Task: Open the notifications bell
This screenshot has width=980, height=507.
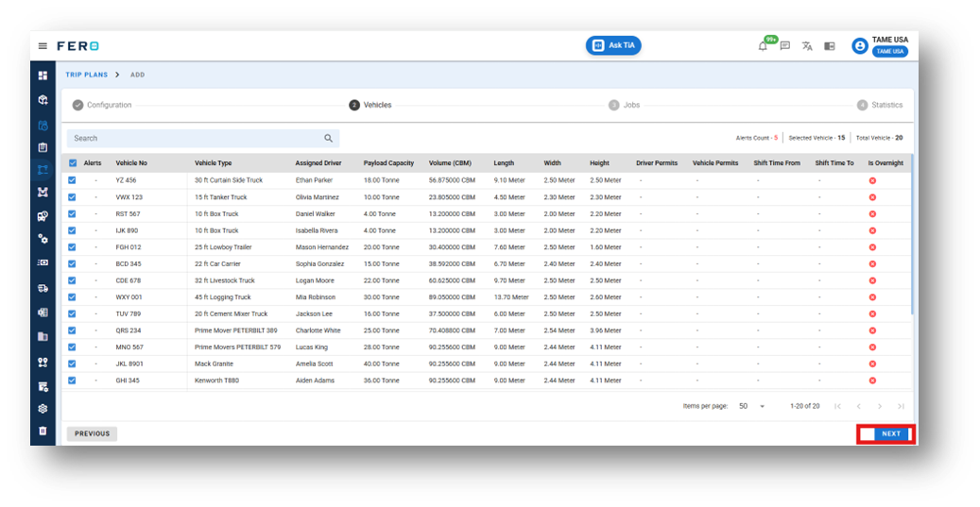Action: (x=763, y=46)
